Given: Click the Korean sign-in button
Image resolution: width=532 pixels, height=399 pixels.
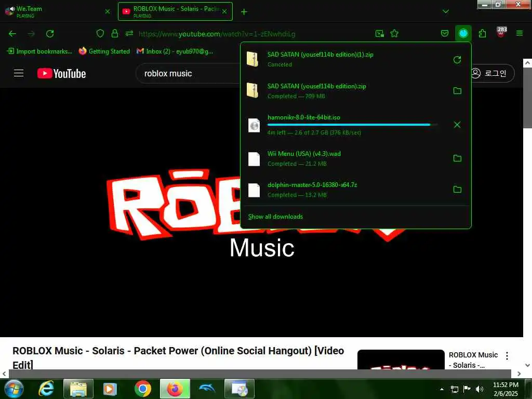Looking at the screenshot, I should pyautogui.click(x=493, y=73).
